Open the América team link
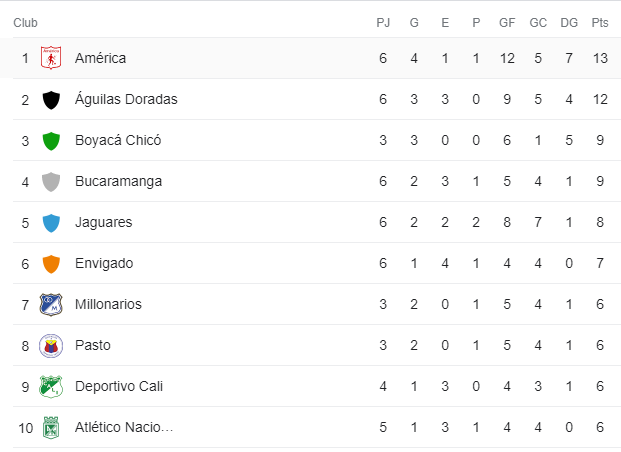Image resolution: width=621 pixels, height=452 pixels. point(101,58)
